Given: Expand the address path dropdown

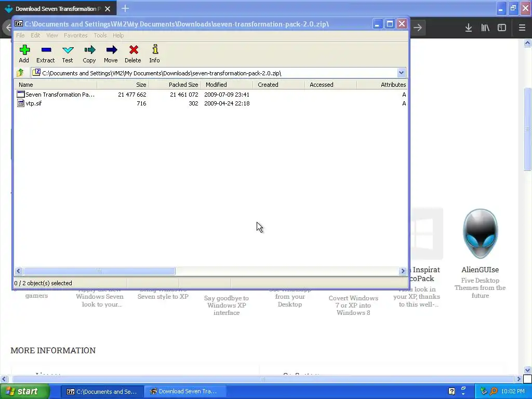Looking at the screenshot, I should pyautogui.click(x=401, y=73).
